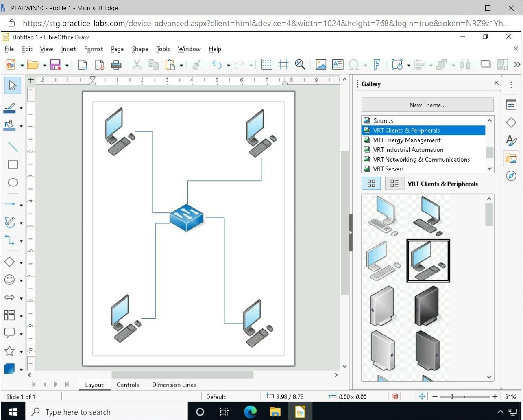
Task: Select the white tower computer gallery thumbnail
Action: 383,305
